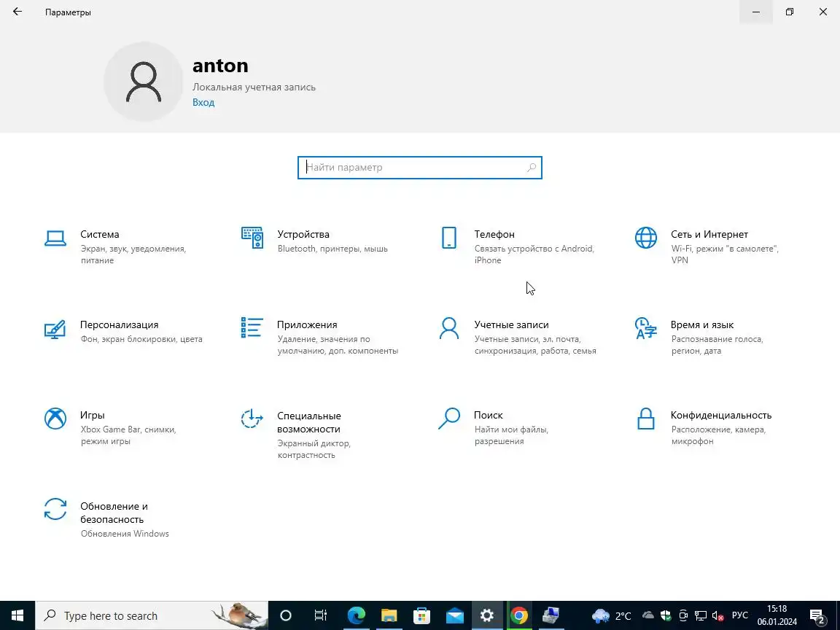Open the Специальные возможности icon
The image size is (840, 630).
[252, 419]
